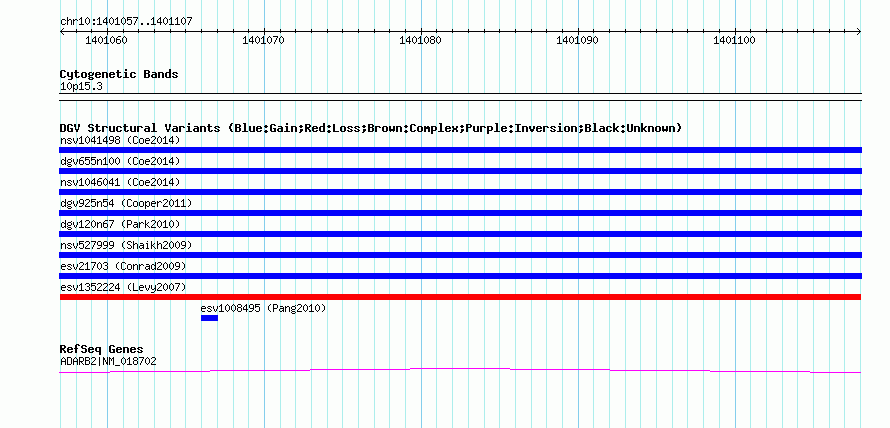Click the blue bar under nsv1046041
Screen dimensions: 890x428
coord(460,192)
